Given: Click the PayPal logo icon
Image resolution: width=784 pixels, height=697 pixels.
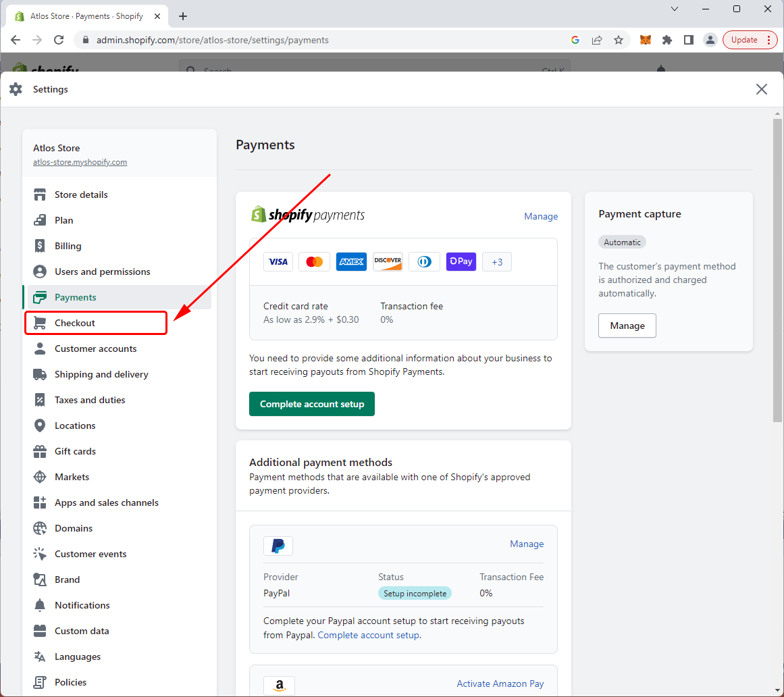Looking at the screenshot, I should tap(278, 546).
